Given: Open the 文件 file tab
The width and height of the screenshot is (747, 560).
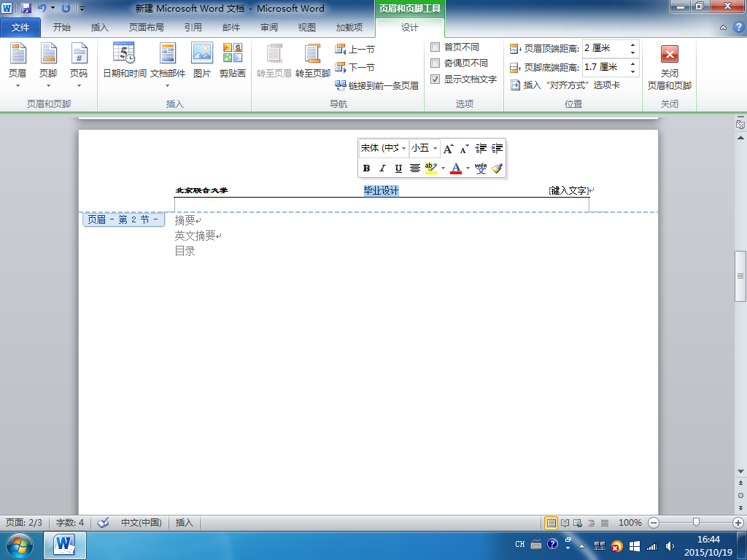Looking at the screenshot, I should point(20,28).
